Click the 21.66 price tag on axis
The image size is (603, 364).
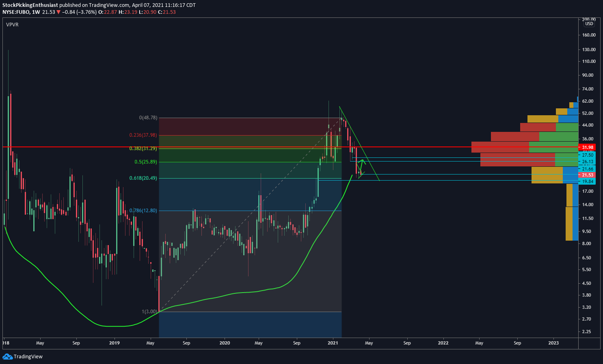coord(587,169)
